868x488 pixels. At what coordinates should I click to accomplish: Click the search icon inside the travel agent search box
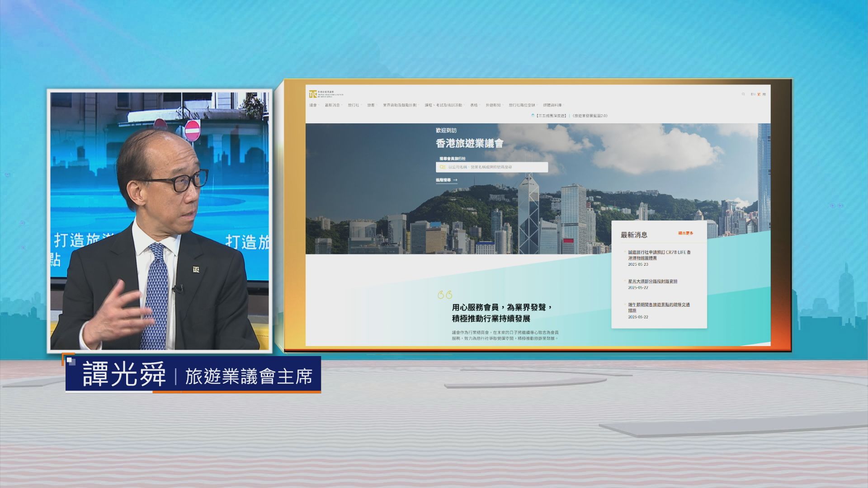point(442,167)
